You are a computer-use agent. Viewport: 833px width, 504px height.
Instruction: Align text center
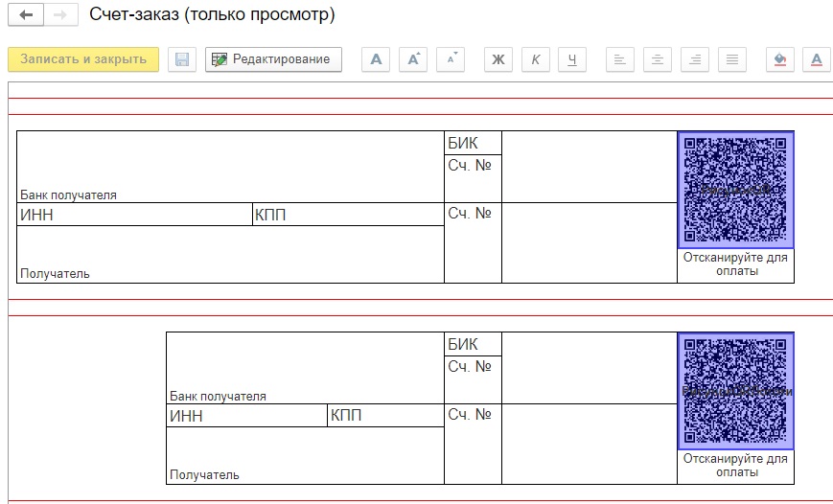pos(658,59)
